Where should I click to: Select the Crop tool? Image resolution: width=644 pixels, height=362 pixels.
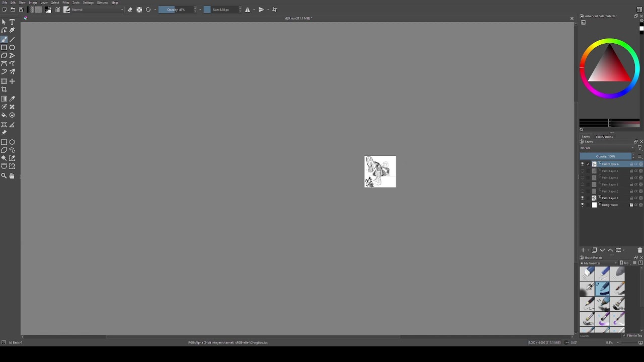coord(4,89)
